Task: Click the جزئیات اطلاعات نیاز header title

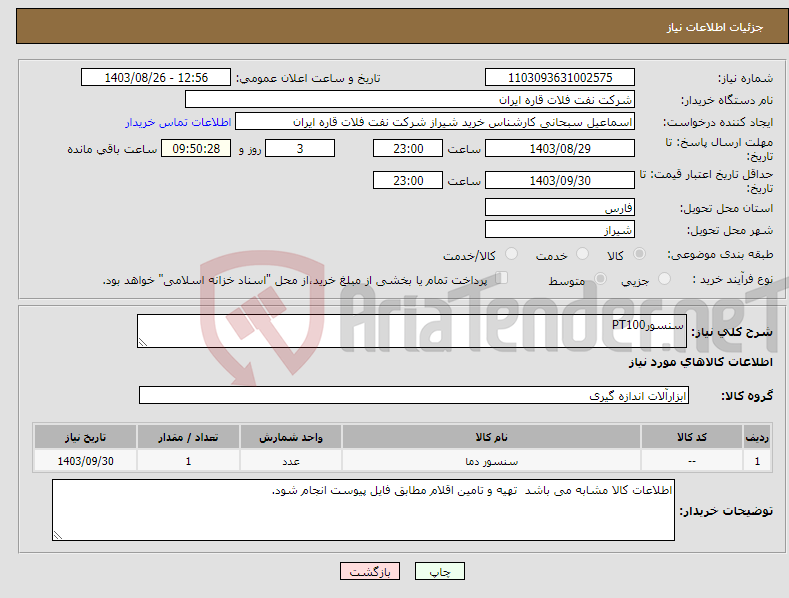Action: point(715,27)
